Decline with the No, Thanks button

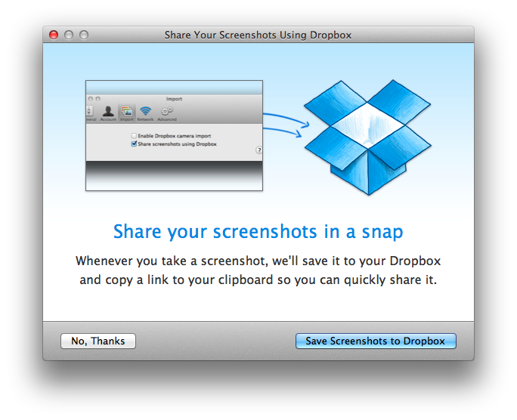(x=98, y=341)
